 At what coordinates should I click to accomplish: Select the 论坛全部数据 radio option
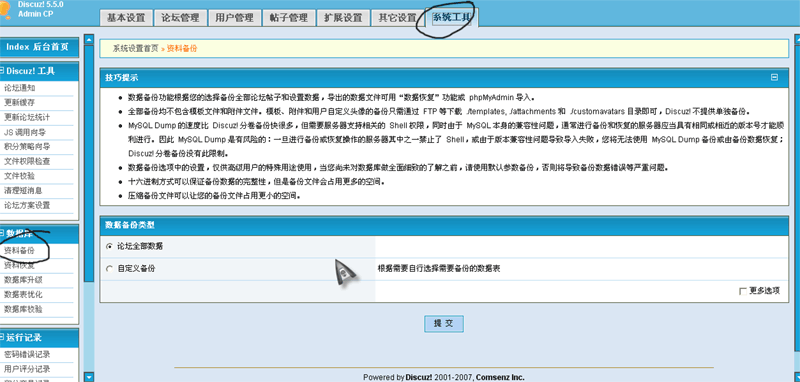pos(109,246)
